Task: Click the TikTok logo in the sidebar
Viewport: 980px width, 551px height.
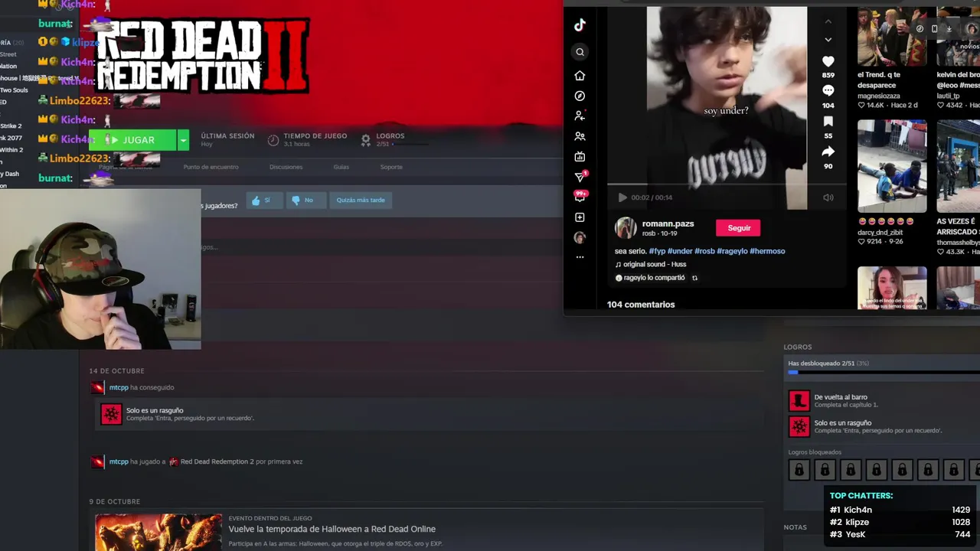Action: pos(580,25)
